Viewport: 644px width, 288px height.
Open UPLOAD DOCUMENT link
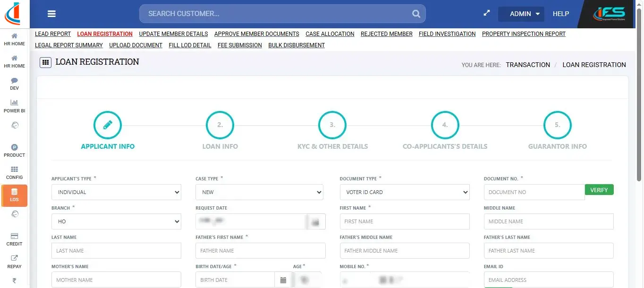136,45
